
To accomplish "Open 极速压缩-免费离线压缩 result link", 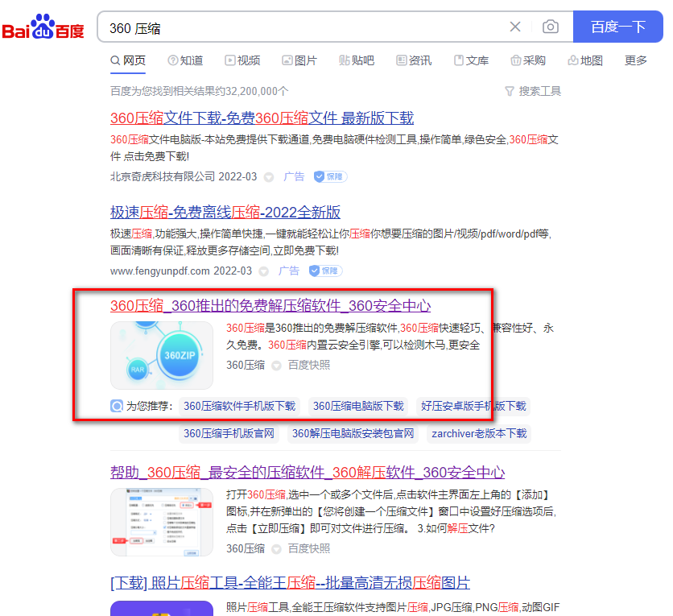I will coord(225,212).
